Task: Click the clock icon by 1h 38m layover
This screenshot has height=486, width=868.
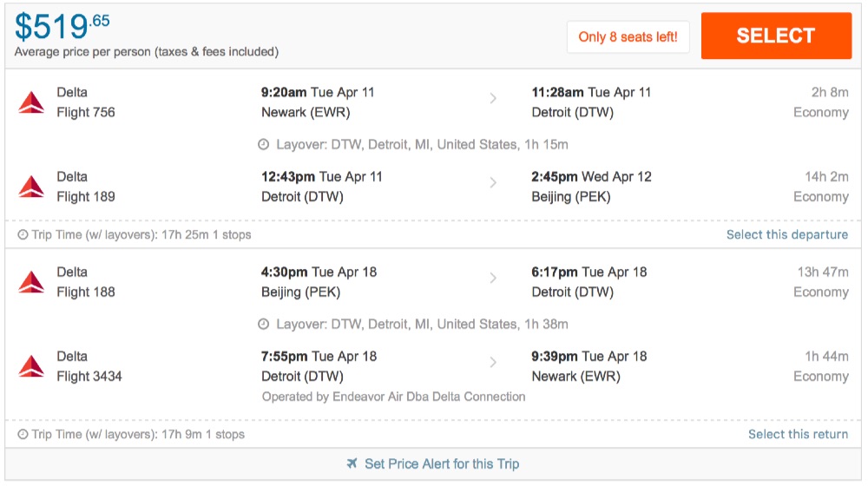Action: (264, 324)
